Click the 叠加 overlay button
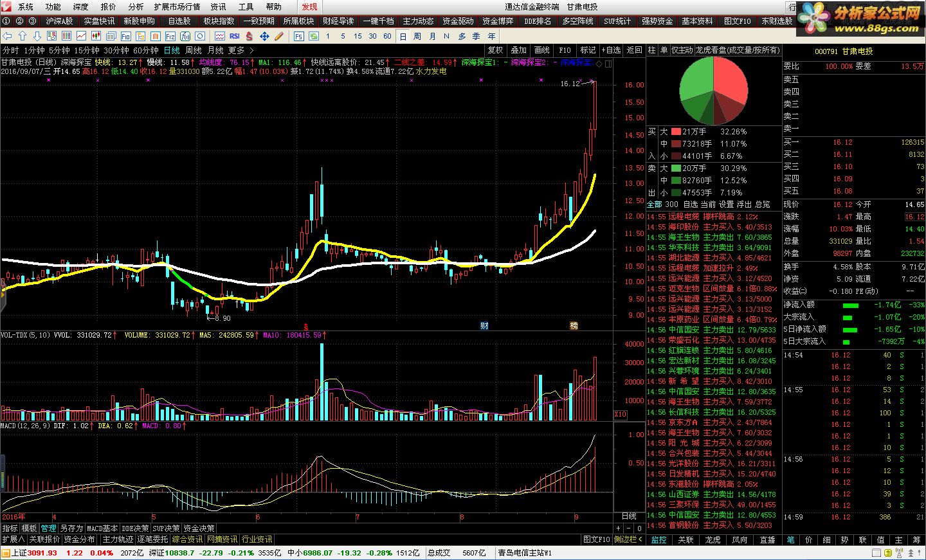 tap(518, 50)
